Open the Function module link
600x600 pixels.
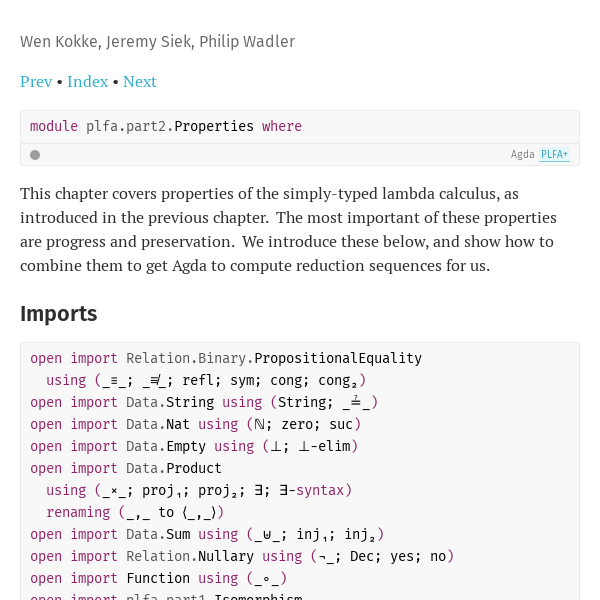tap(158, 579)
